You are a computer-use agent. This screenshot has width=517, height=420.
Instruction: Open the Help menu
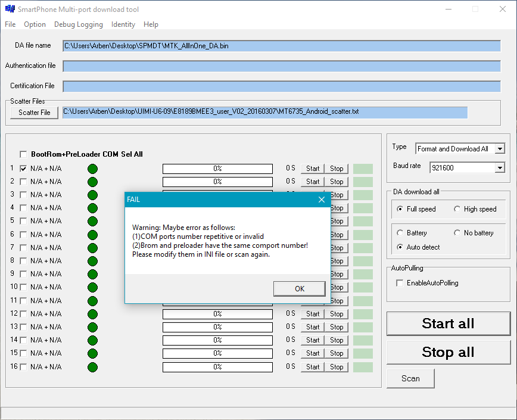click(151, 24)
